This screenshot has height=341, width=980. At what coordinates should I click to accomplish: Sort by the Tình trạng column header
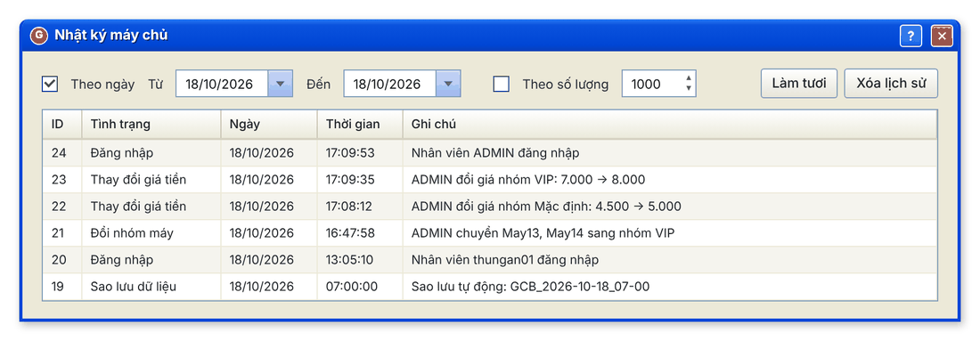click(x=151, y=125)
